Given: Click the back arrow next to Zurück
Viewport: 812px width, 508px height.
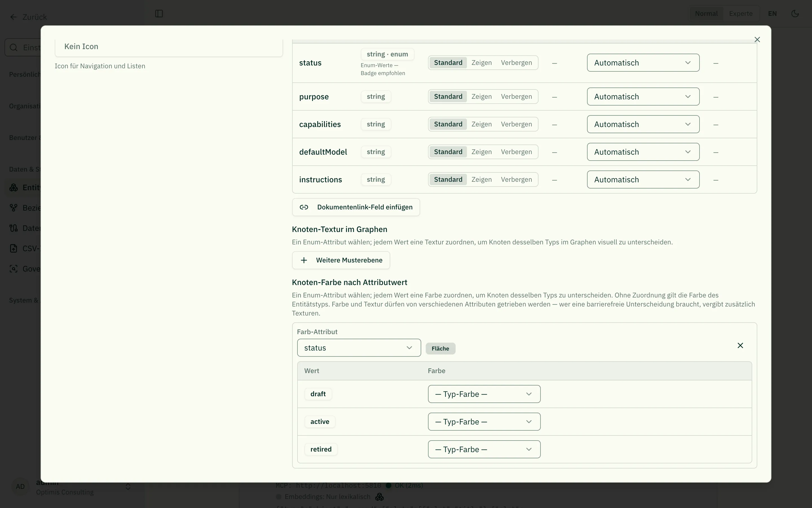Looking at the screenshot, I should tap(14, 17).
